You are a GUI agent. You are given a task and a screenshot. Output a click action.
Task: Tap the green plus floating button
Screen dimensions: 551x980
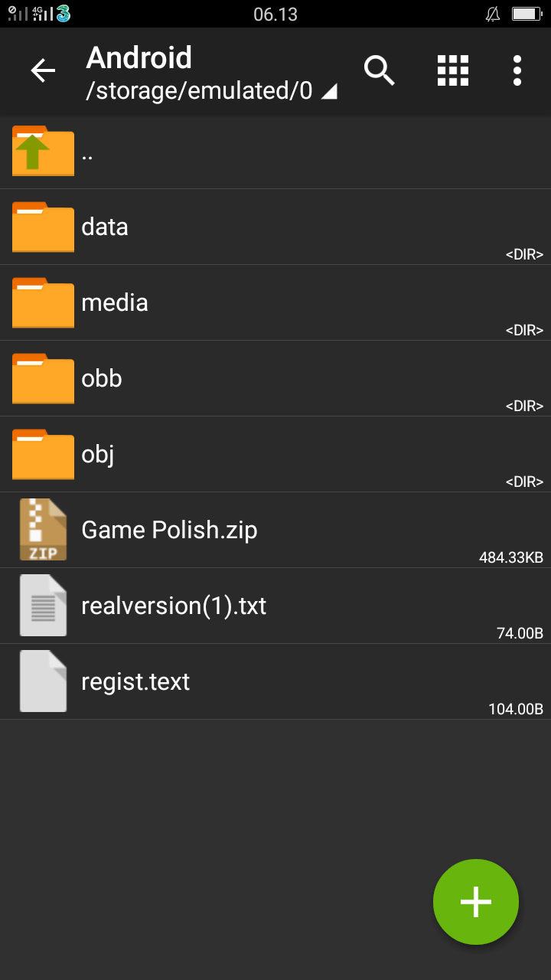tap(475, 902)
